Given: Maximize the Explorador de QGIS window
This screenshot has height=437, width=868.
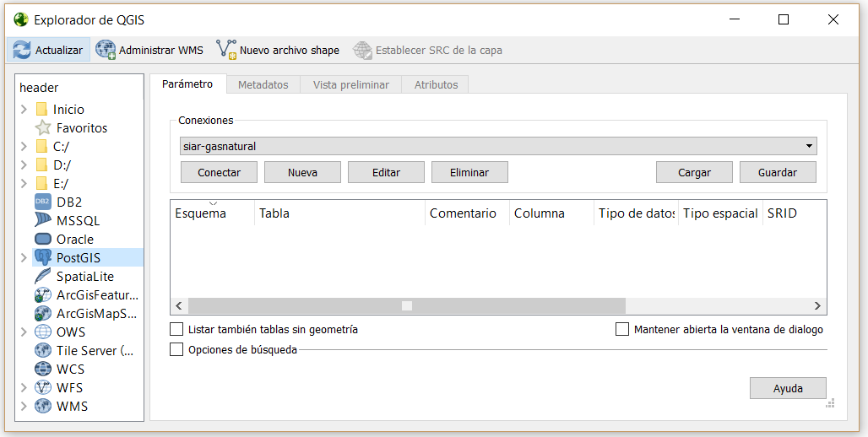Looking at the screenshot, I should [x=784, y=20].
